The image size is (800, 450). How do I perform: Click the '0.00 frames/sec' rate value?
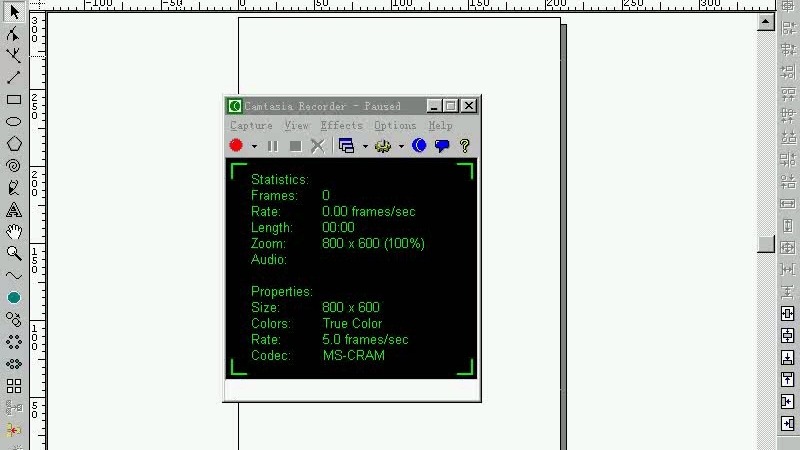(x=368, y=211)
